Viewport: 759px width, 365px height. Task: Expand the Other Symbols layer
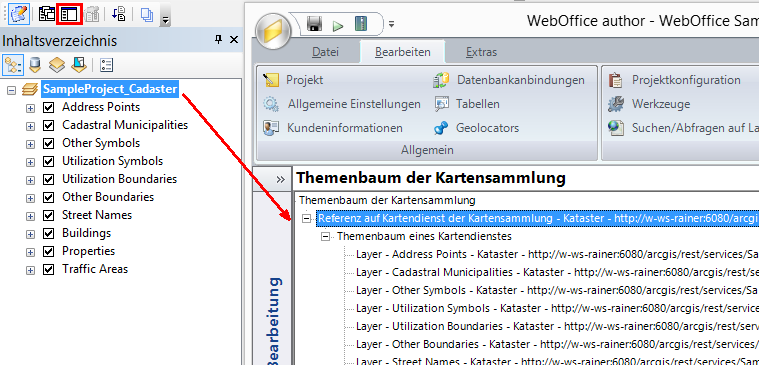tap(30, 144)
